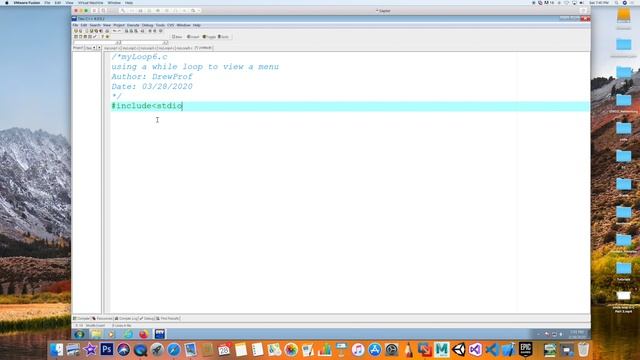Open the CVS menu

coord(170,25)
